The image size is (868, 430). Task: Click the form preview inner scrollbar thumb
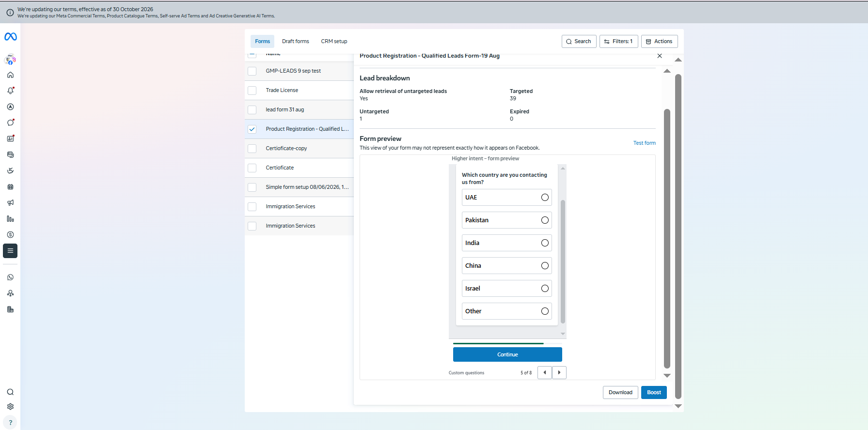(563, 261)
